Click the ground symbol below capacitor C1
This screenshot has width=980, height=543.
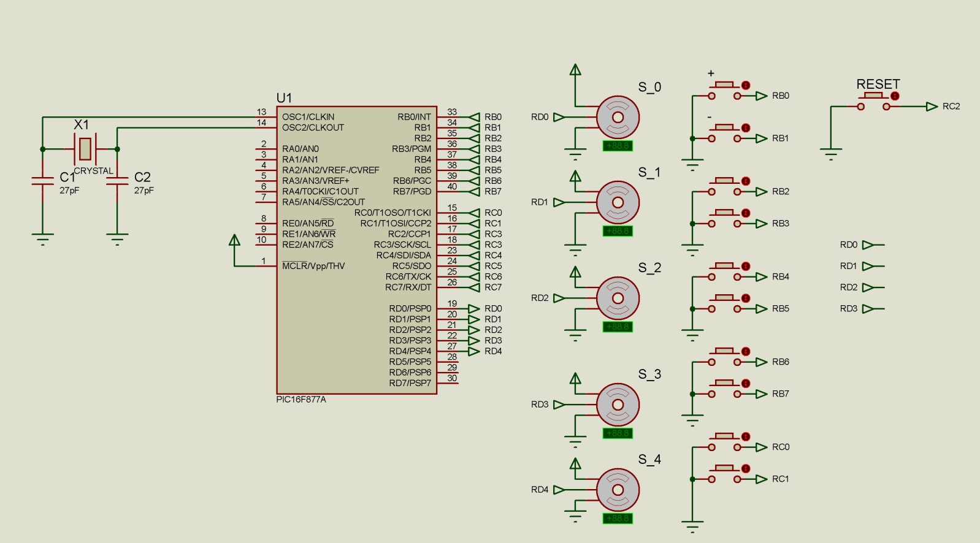[x=42, y=239]
